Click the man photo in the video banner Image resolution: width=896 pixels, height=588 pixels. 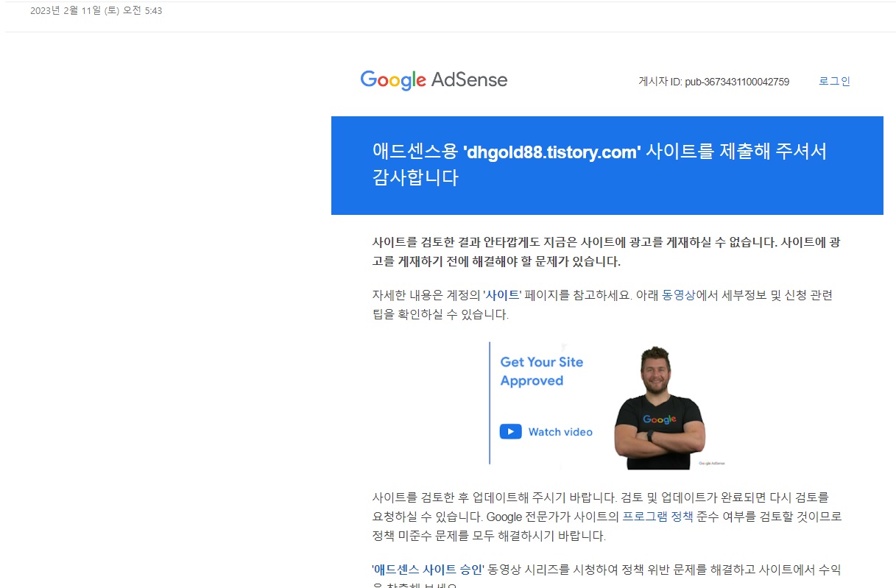(659, 406)
